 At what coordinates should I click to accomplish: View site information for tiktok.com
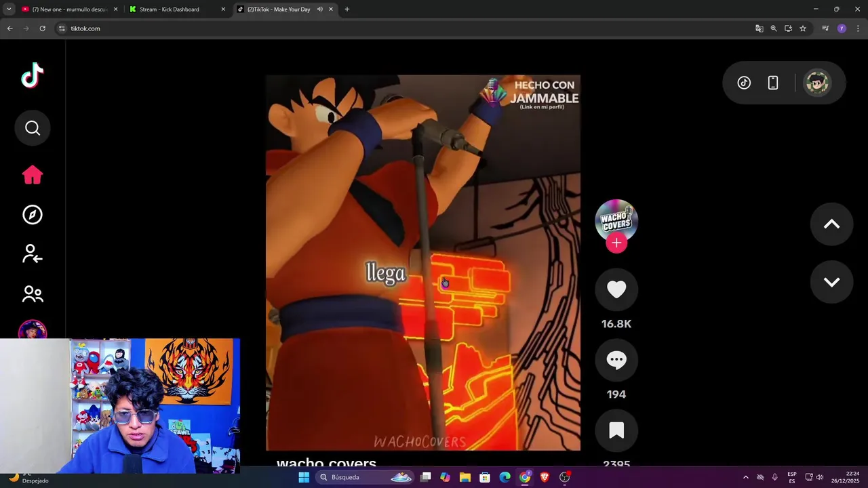(62, 28)
